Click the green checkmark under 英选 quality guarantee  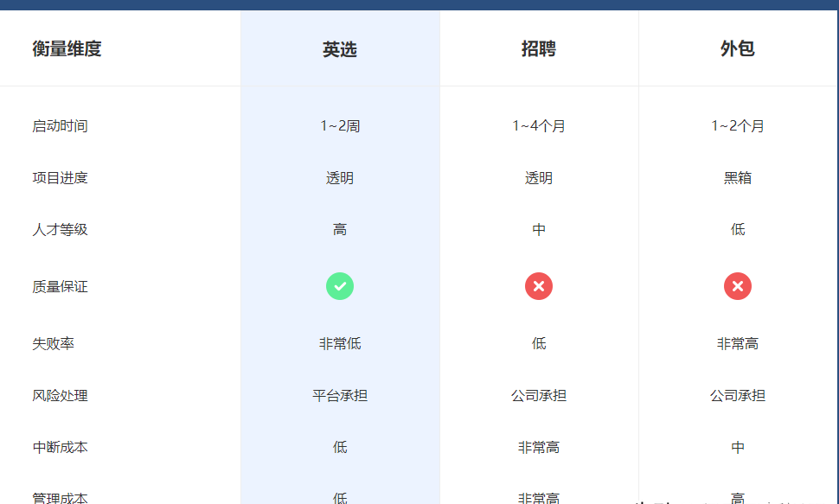(x=340, y=286)
